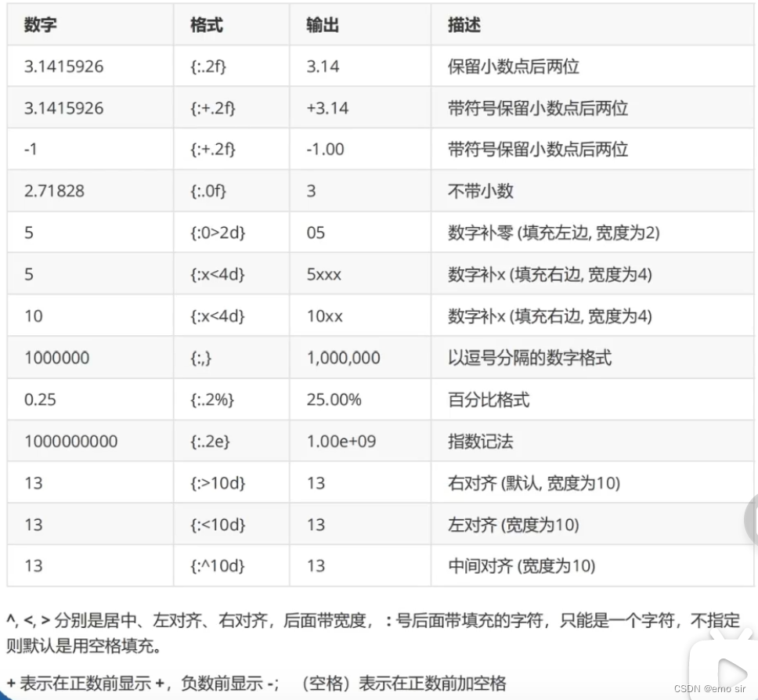Select the 指数记法 description text
Viewport: 758px width, 700px height.
(475, 441)
